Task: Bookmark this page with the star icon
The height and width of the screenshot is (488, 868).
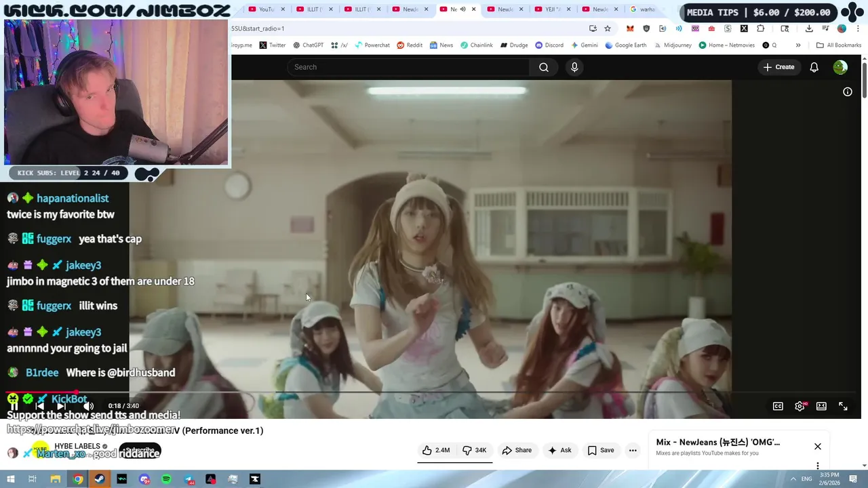Action: (608, 28)
